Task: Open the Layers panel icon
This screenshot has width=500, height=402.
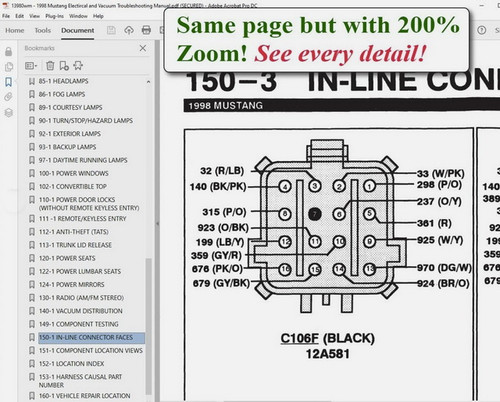Action: pyautogui.click(x=9, y=113)
